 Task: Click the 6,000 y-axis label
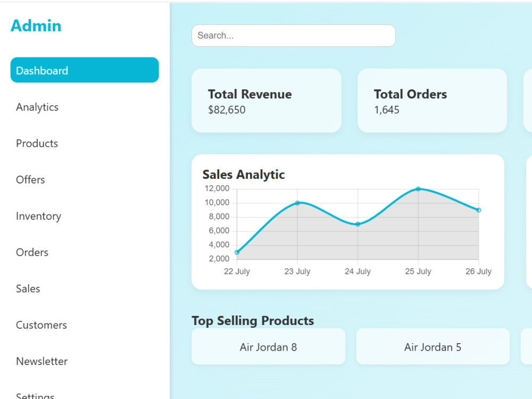pyautogui.click(x=219, y=231)
